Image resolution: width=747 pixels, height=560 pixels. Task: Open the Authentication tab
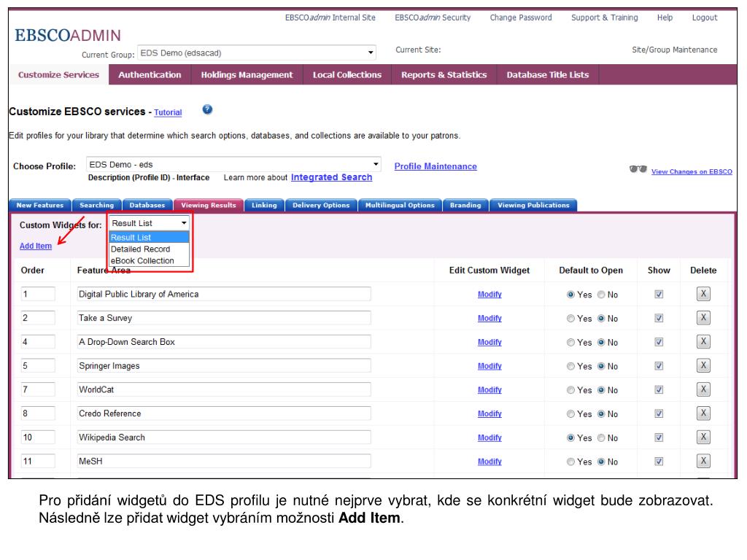coord(150,75)
